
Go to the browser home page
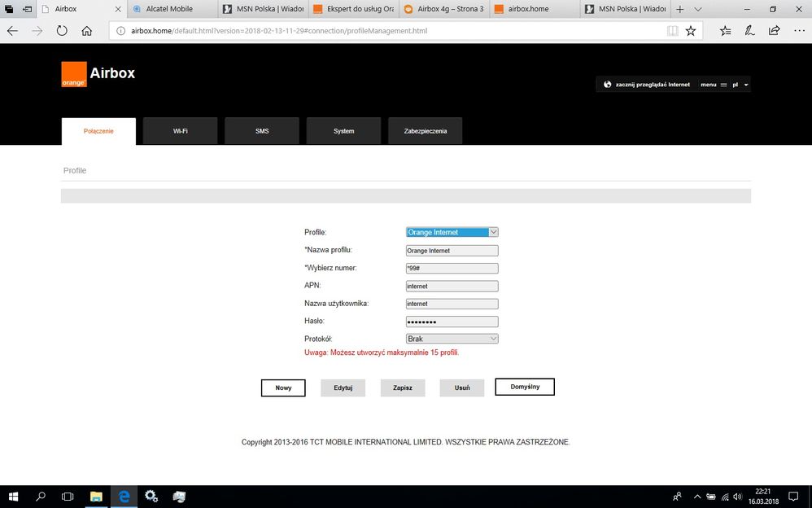87,31
